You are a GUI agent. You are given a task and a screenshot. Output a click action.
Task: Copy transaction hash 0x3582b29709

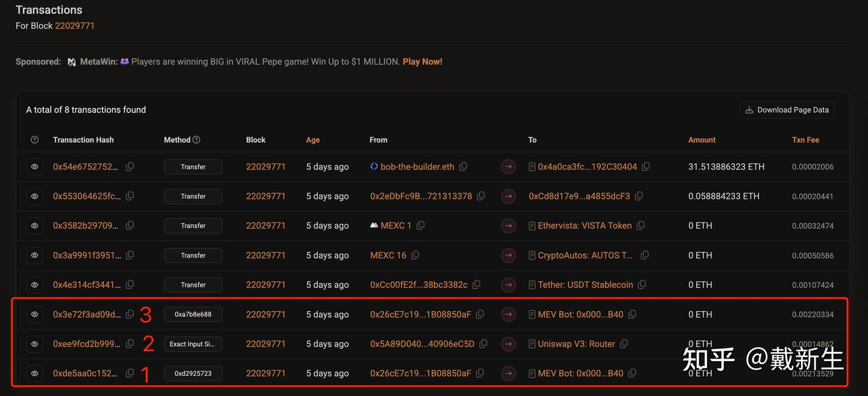coord(130,226)
